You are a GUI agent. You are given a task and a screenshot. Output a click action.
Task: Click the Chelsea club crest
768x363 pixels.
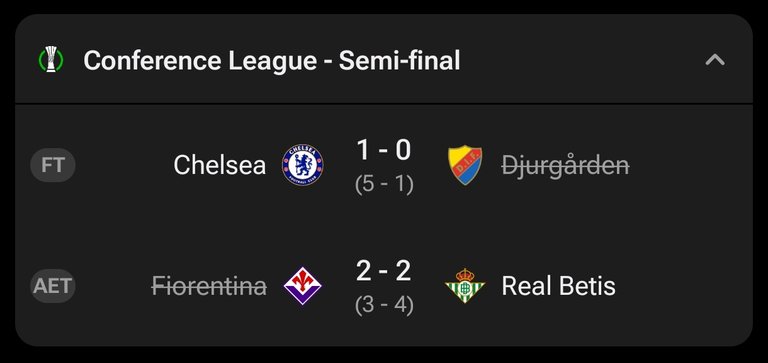(x=303, y=165)
